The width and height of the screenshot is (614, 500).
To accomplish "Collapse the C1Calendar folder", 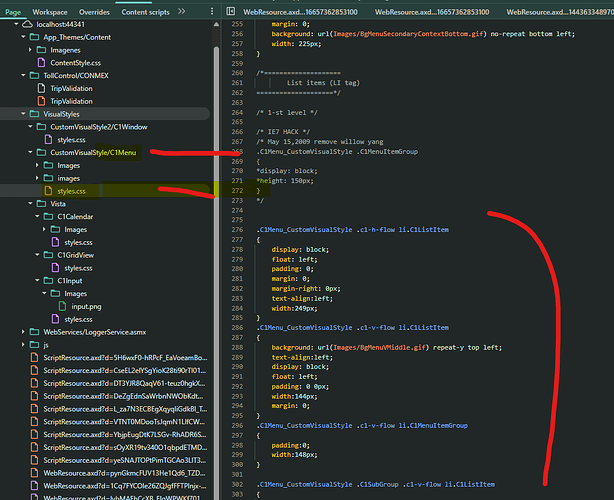I will point(37,216).
